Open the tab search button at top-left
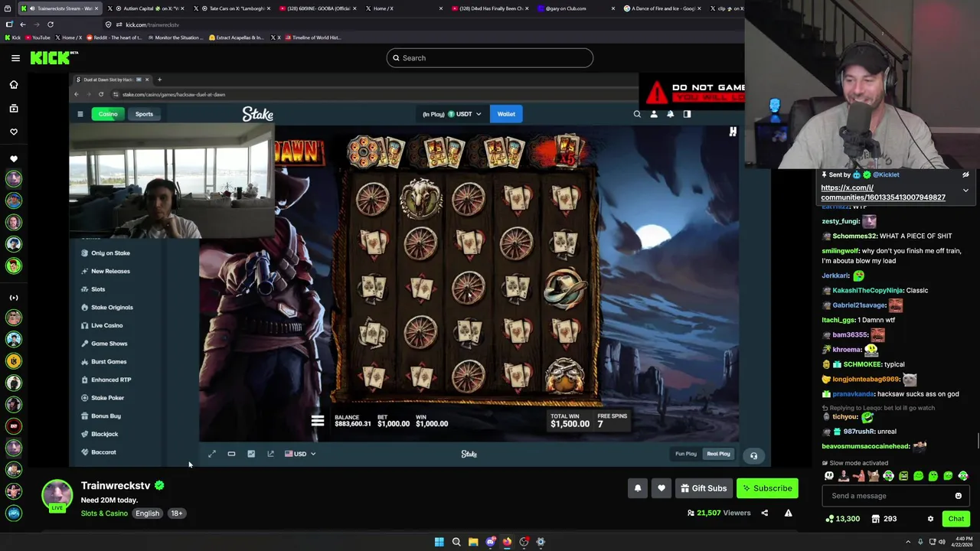This screenshot has width=980, height=551. [x=8, y=8]
